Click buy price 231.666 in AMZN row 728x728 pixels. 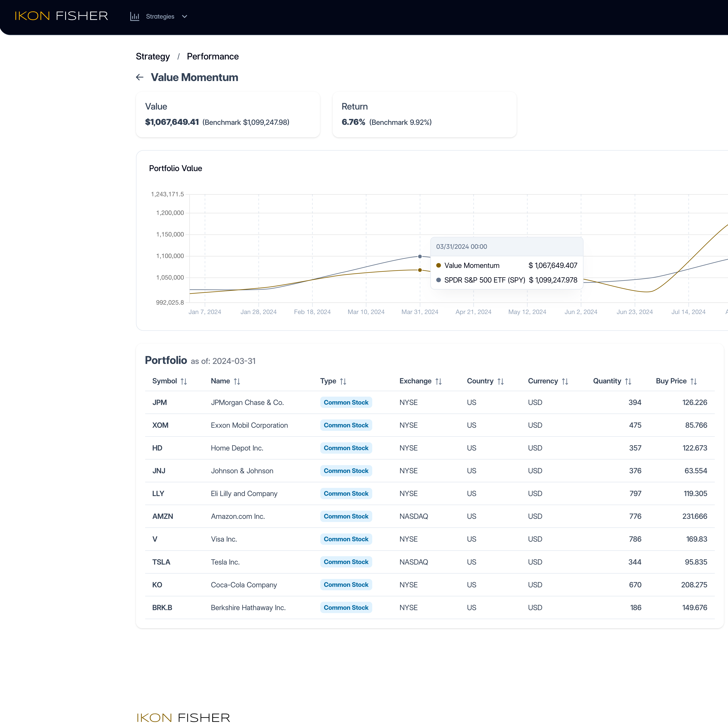click(694, 517)
